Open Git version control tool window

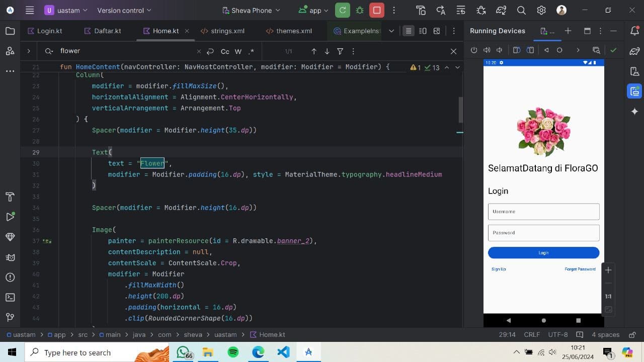tap(10, 317)
